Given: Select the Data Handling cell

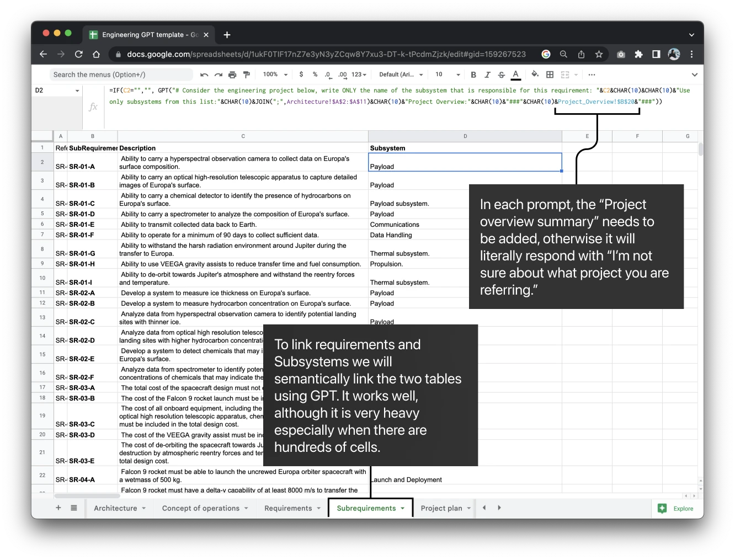Looking at the screenshot, I should 465,235.
